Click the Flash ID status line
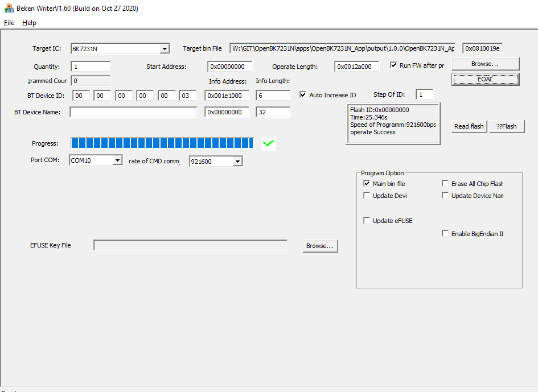Image resolution: width=538 pixels, height=392 pixels. 380,110
